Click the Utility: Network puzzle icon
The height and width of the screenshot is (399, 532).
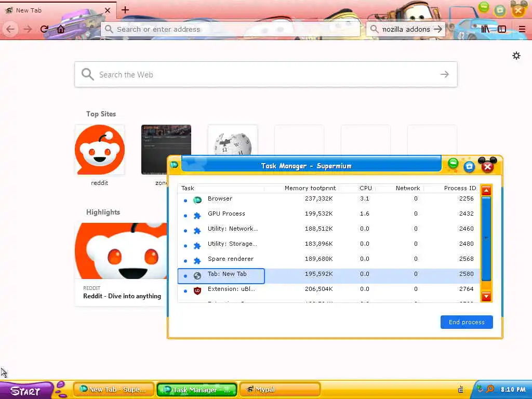point(197,231)
